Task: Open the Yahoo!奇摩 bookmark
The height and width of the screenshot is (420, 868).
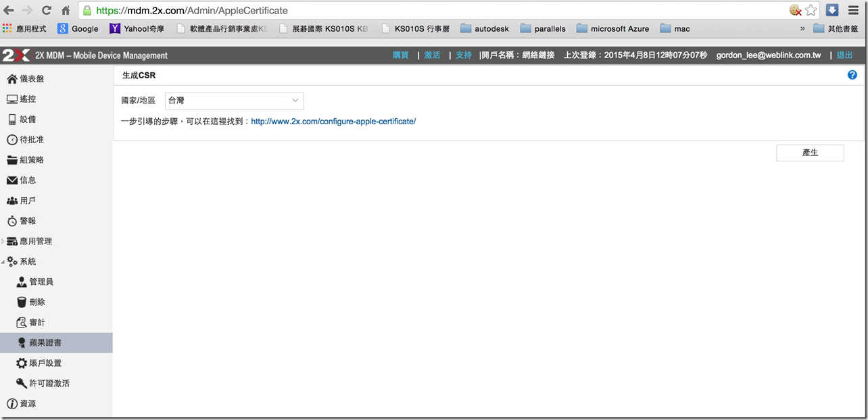Action: pyautogui.click(x=137, y=29)
